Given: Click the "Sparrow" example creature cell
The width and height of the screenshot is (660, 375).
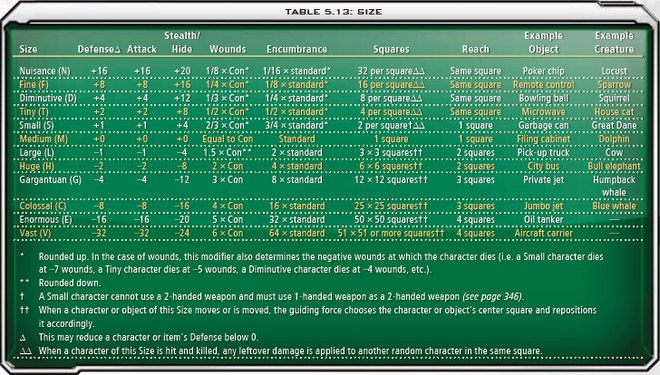Looking at the screenshot, I should pyautogui.click(x=614, y=85).
